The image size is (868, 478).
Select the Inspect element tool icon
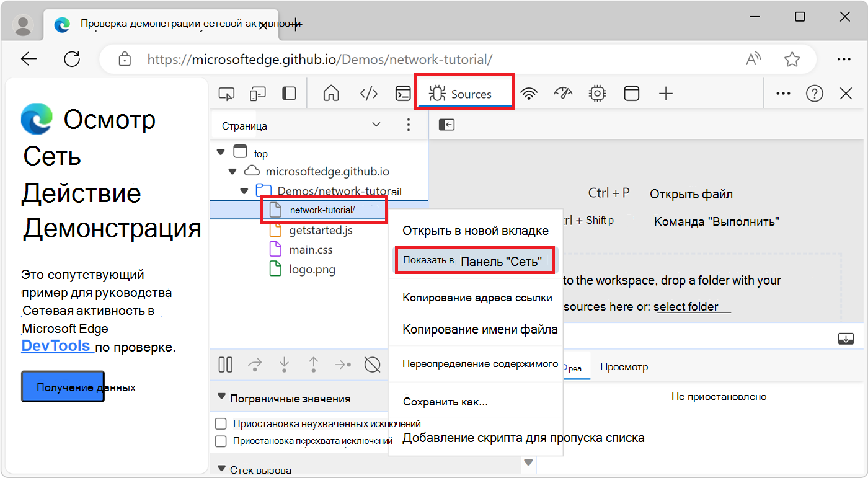(226, 93)
